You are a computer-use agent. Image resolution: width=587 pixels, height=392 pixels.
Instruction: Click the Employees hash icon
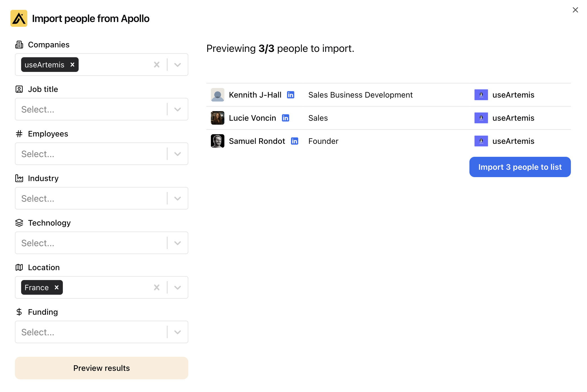[x=19, y=134]
